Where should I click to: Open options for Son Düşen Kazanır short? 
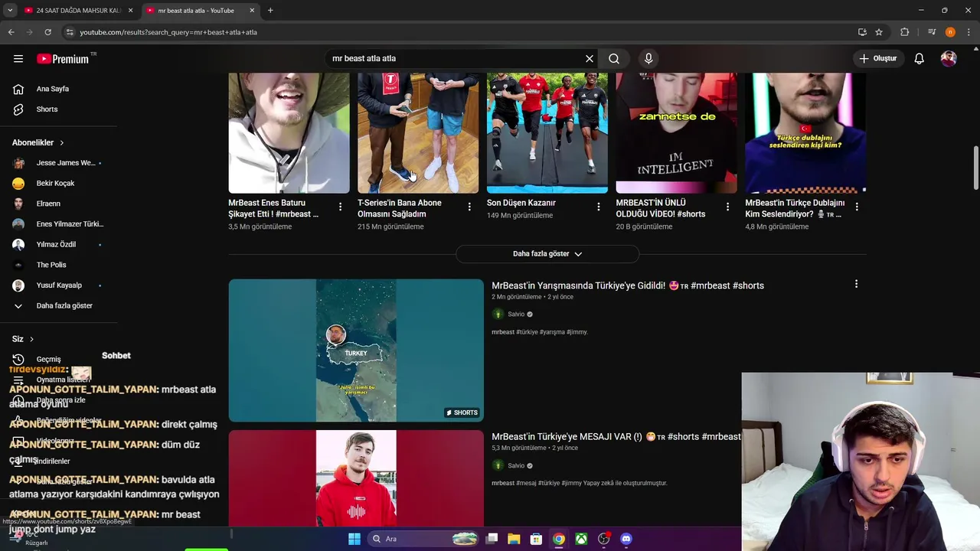[599, 207]
